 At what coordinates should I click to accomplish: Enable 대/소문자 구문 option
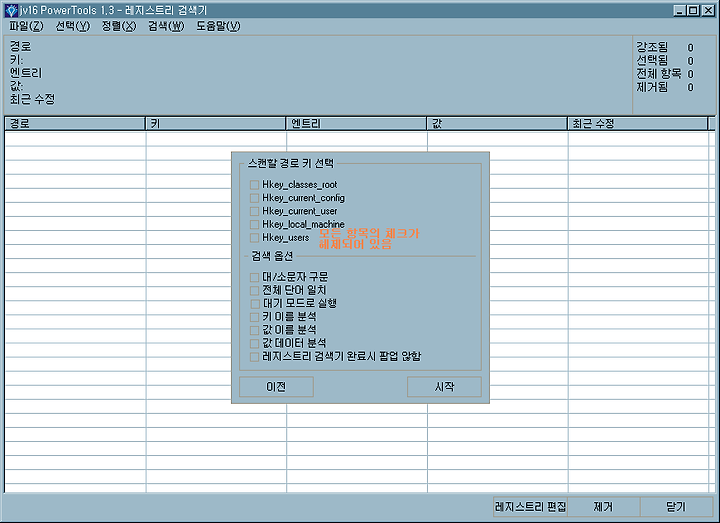coord(254,277)
